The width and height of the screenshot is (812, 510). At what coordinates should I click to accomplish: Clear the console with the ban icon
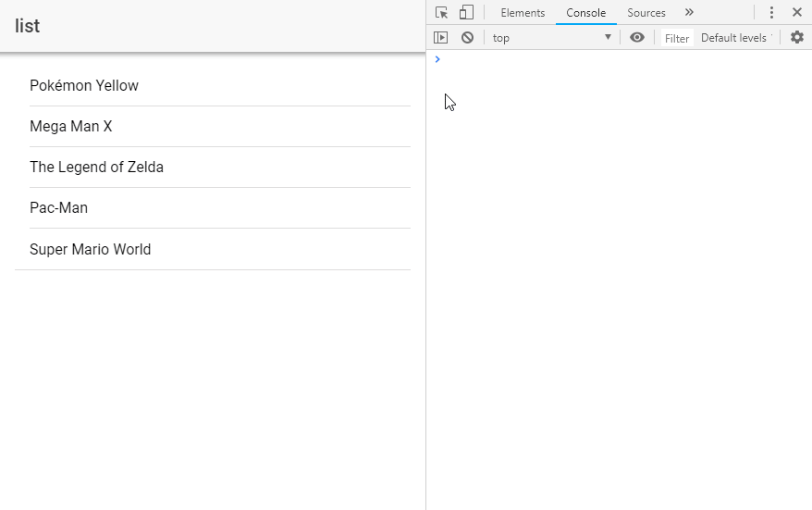(467, 37)
